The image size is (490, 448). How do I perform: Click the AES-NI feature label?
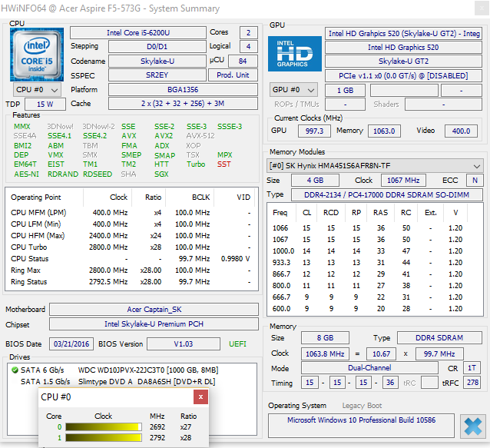(x=27, y=174)
